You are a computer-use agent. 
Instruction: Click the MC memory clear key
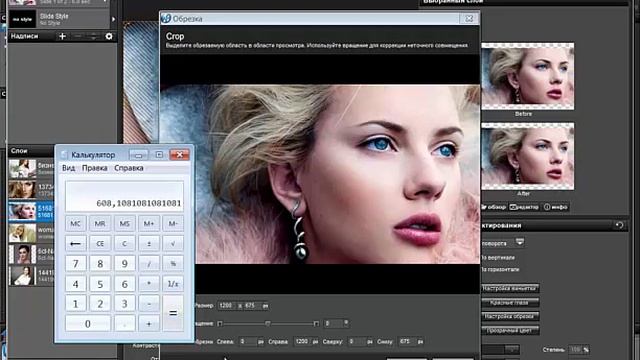(76, 224)
